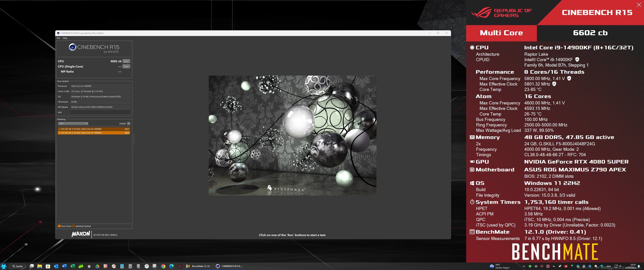Open Microsoft Edge from taskbar
This screenshot has width=644, height=270.
pyautogui.click(x=171, y=266)
